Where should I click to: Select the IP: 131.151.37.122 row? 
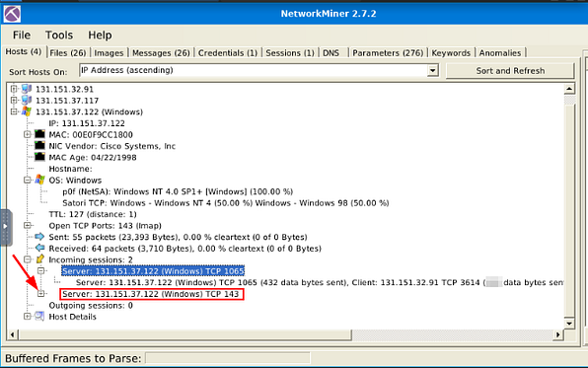87,123
